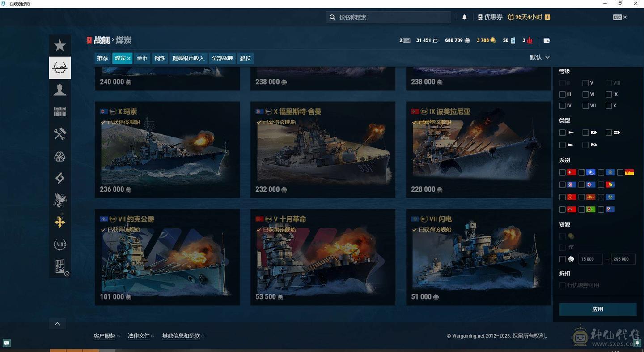Open the camouflage pattern icon in sidebar
This screenshot has width=644, height=352.
click(59, 156)
